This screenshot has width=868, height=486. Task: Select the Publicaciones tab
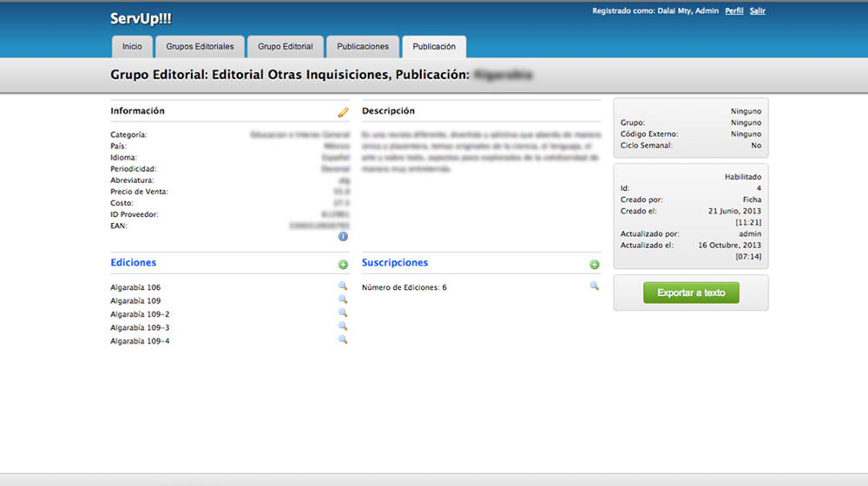pos(363,47)
